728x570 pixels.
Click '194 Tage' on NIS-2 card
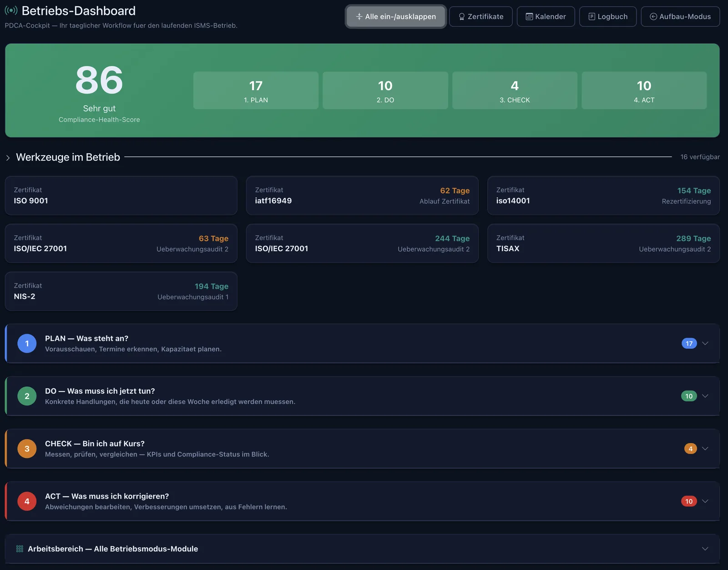[x=212, y=286]
